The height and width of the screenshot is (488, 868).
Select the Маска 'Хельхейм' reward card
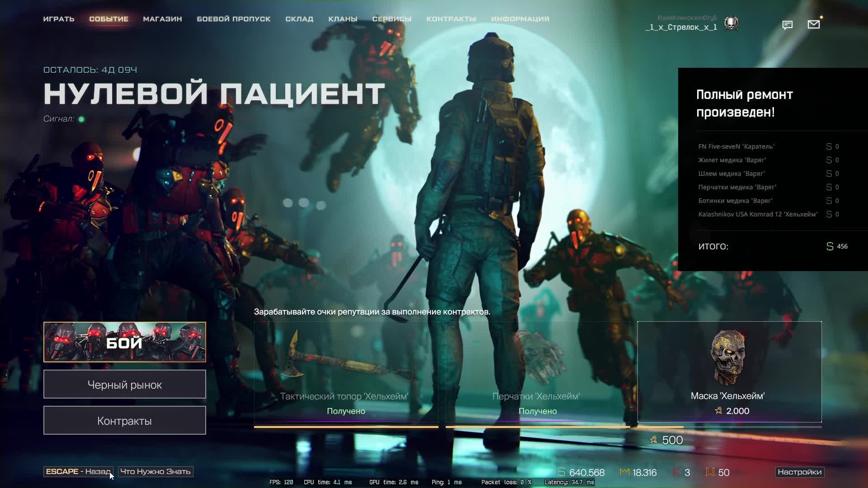coord(729,371)
